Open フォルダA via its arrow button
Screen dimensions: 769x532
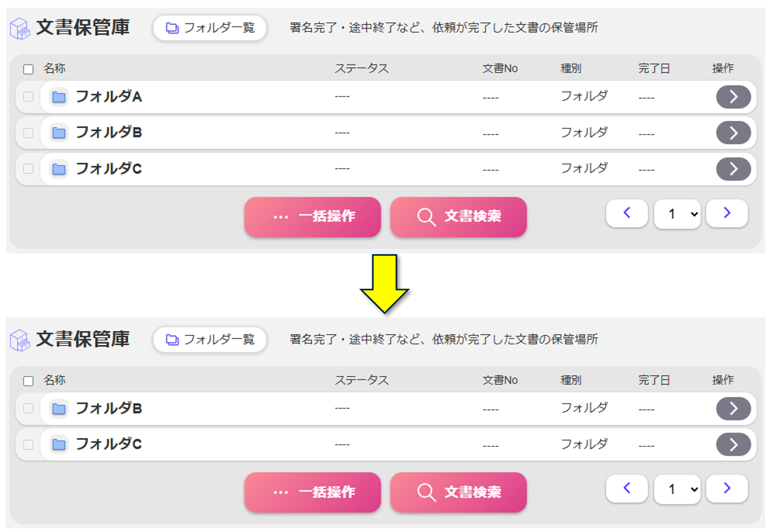(733, 97)
